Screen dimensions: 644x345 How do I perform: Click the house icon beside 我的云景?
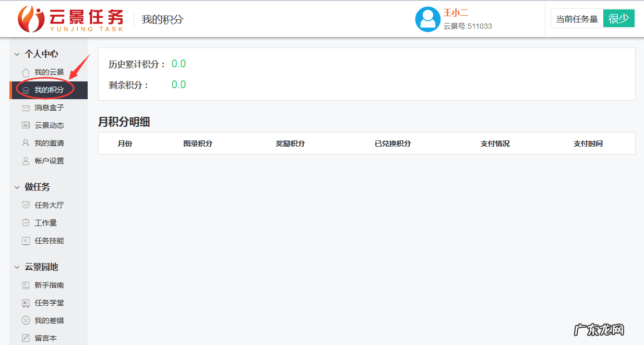(x=26, y=73)
